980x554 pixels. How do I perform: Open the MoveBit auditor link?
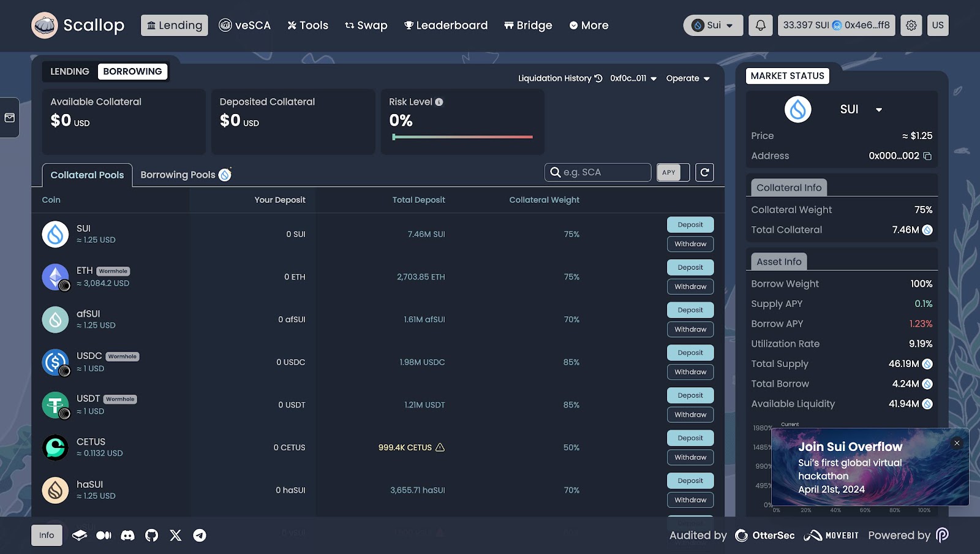point(831,535)
